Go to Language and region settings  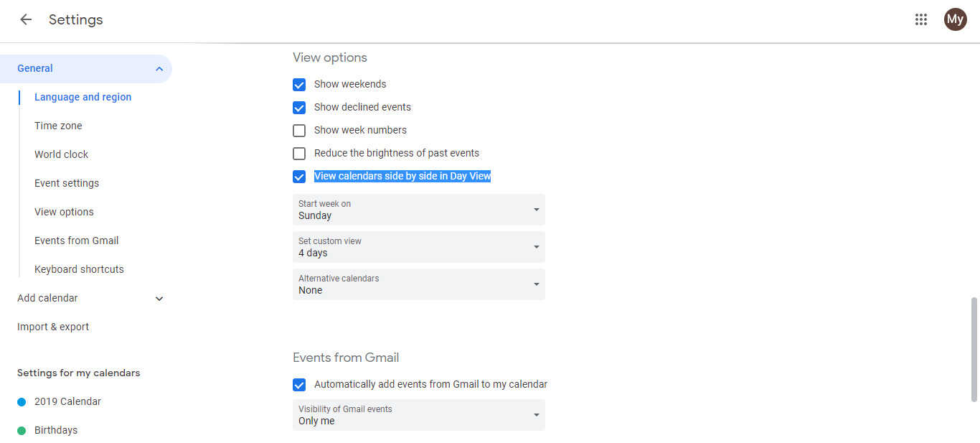pyautogui.click(x=83, y=97)
